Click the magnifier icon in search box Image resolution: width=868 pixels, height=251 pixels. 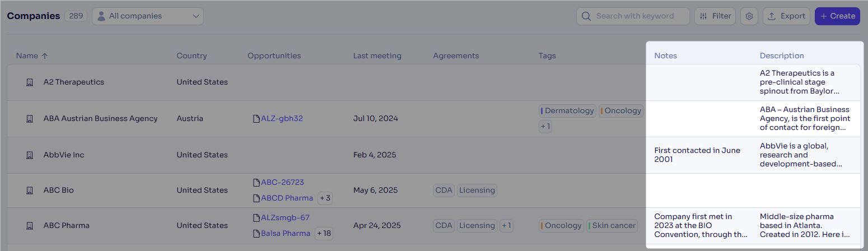(x=586, y=16)
